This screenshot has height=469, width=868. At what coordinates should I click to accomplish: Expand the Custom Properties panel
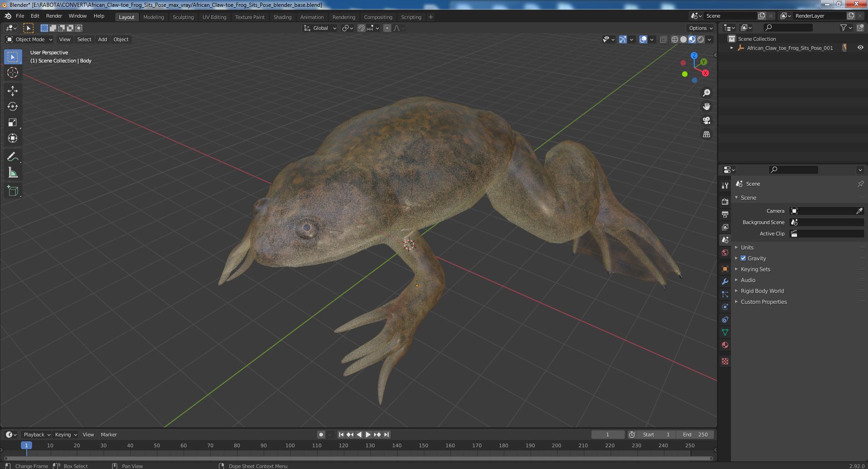[763, 301]
